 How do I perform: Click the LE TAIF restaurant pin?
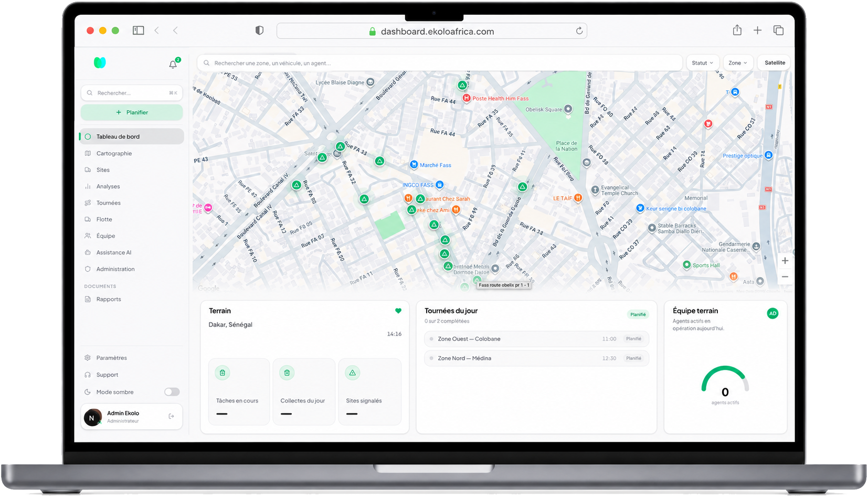pos(578,198)
